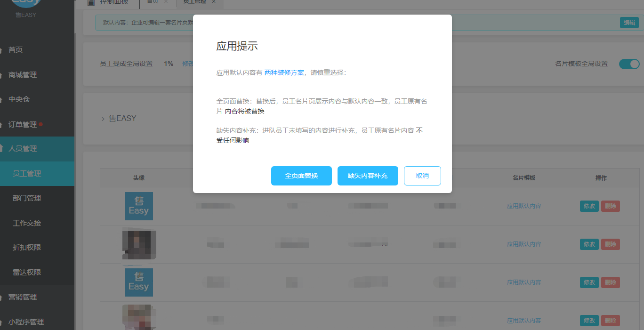Close the 首页 tab with its x
Viewport: 644px width, 330px height.
click(166, 2)
